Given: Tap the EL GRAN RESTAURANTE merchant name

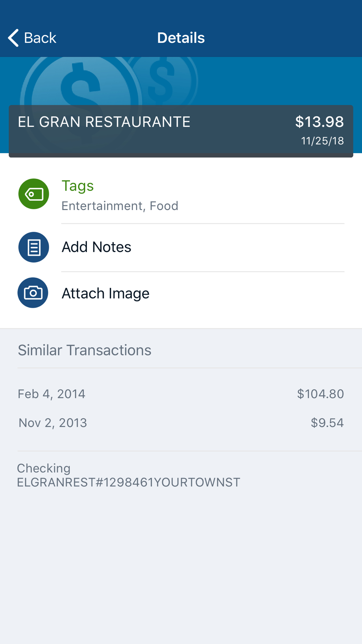Looking at the screenshot, I should click(x=104, y=122).
